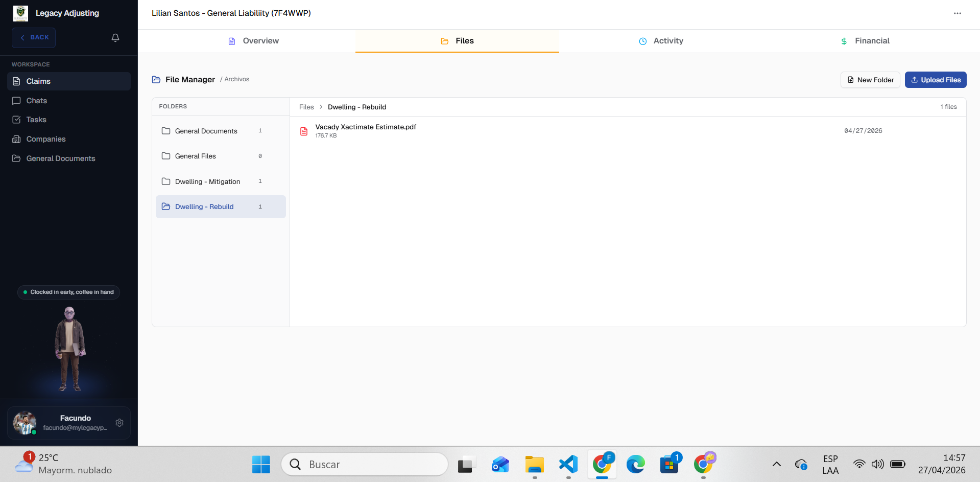
Task: Click the red PDF file icon
Action: point(304,131)
